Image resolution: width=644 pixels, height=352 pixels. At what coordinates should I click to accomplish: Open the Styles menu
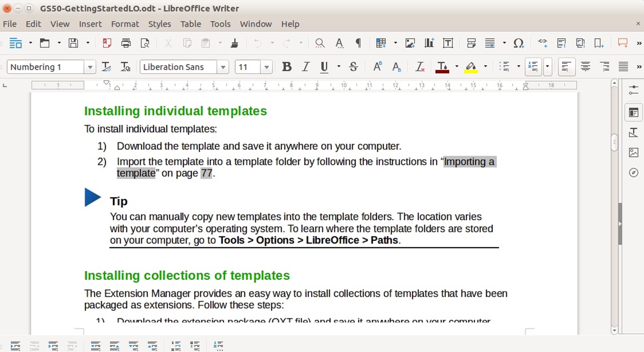160,24
